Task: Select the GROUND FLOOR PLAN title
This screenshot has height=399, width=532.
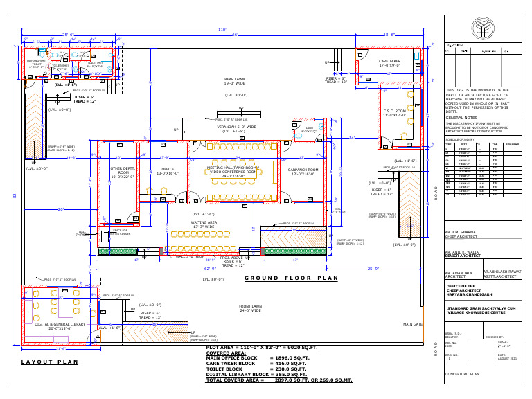Action: coord(292,278)
